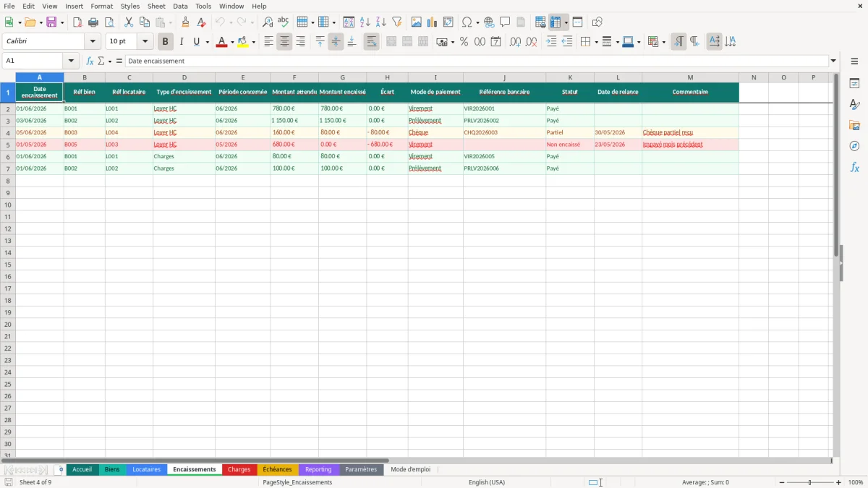
Task: Insert a chart from the toolbar
Action: [433, 22]
